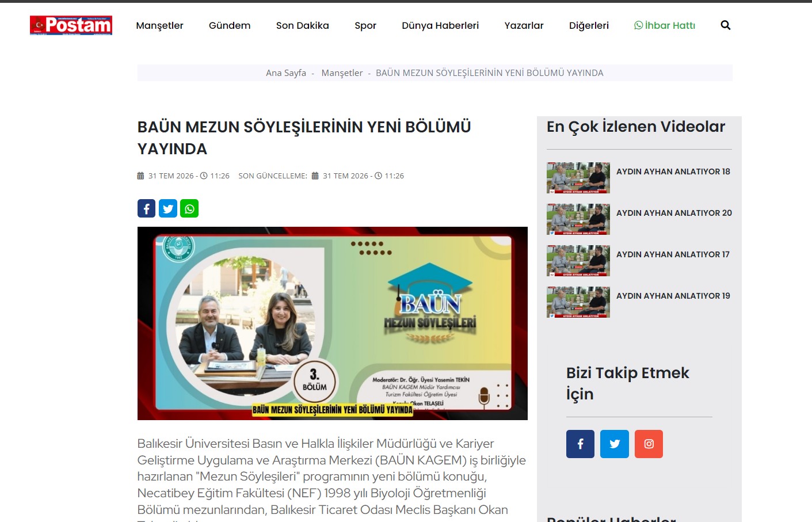
Task: Click the Bizi Takip Etmek İçin heading
Action: pos(628,383)
